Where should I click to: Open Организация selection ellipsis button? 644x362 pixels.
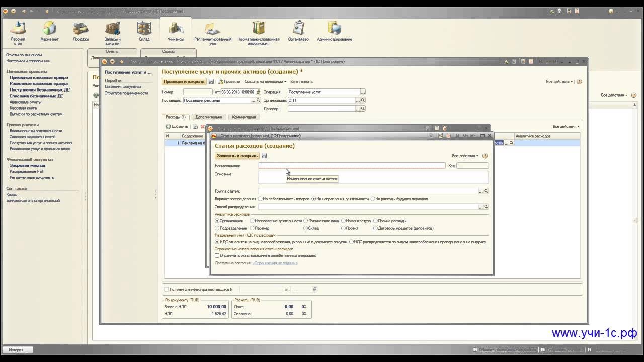(x=358, y=100)
